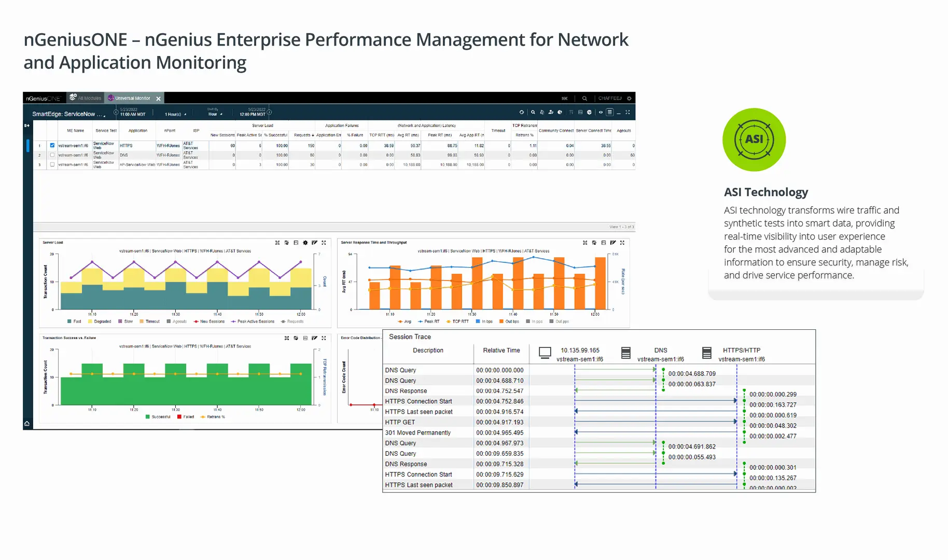Click Server Load chart export icon
948x560 pixels.
pyautogui.click(x=287, y=243)
